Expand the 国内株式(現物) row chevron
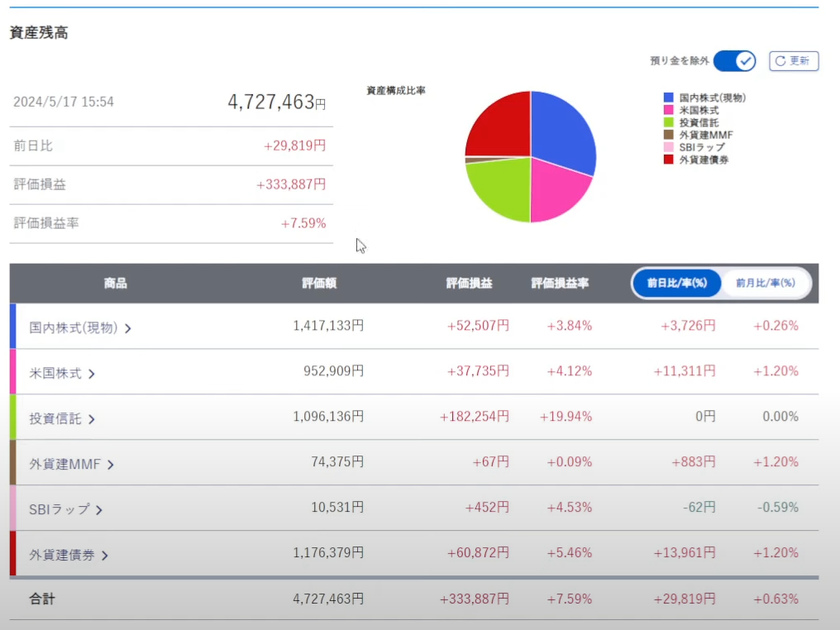Image resolution: width=840 pixels, height=630 pixels. (x=128, y=328)
